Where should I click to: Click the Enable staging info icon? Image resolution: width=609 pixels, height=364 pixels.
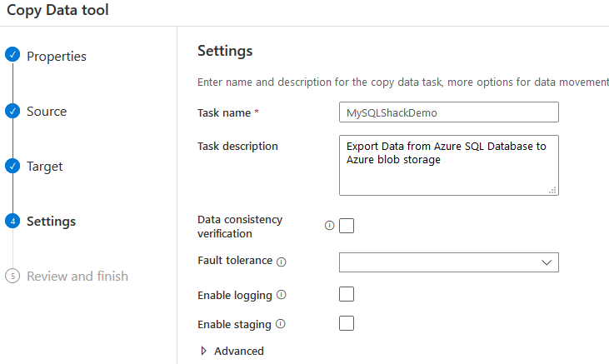[281, 324]
